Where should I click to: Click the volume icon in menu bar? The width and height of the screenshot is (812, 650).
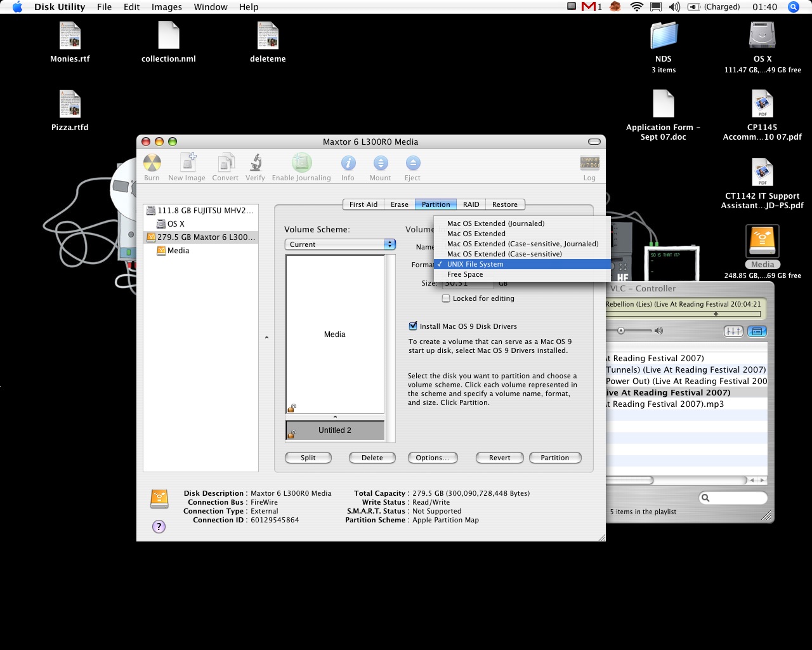coord(674,7)
